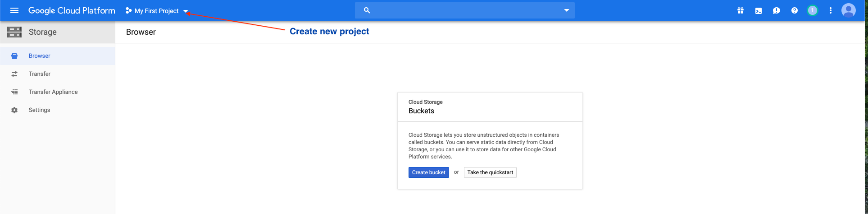Click the Create bucket button
The height and width of the screenshot is (214, 868).
point(428,172)
